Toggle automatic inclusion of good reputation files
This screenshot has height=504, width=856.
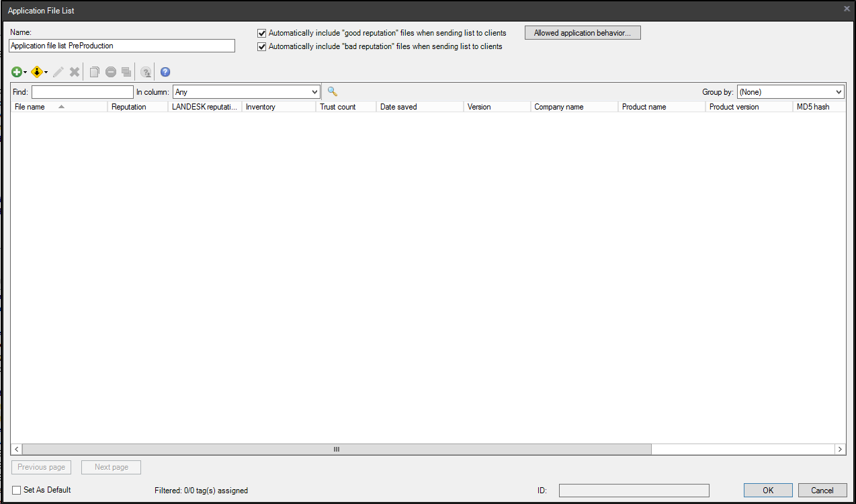[x=261, y=32]
